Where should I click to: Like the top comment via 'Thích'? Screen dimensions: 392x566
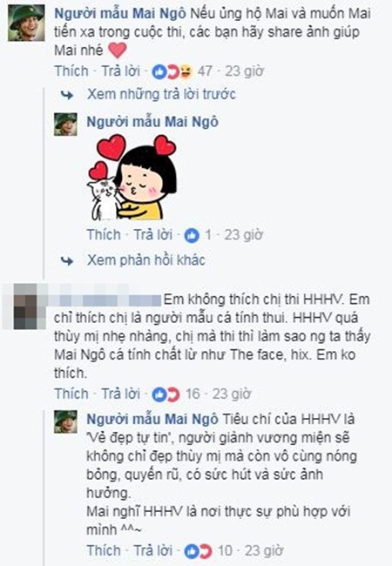coord(71,71)
